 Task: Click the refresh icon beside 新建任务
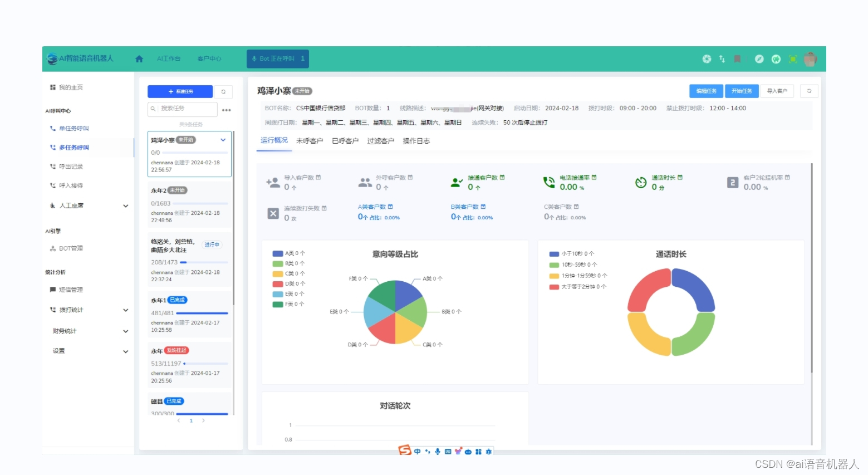coord(223,91)
